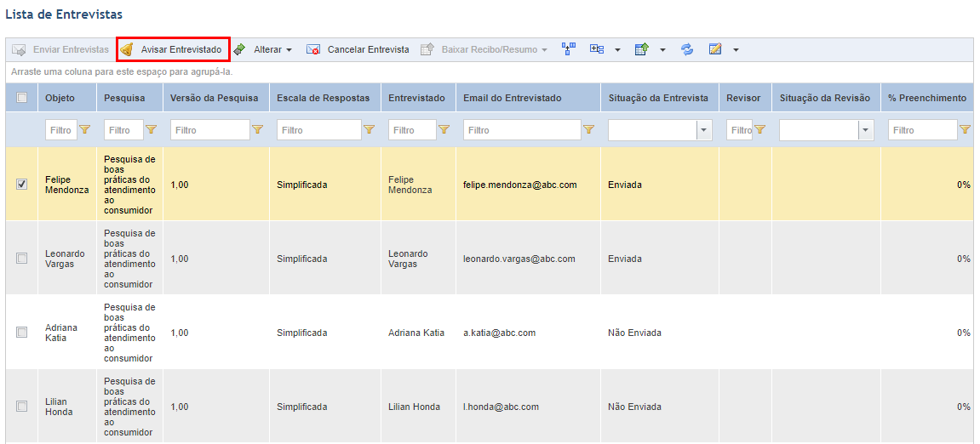Viewport: 980px width, 444px height.
Task: Sort by the Revisor column header
Action: coord(744,98)
